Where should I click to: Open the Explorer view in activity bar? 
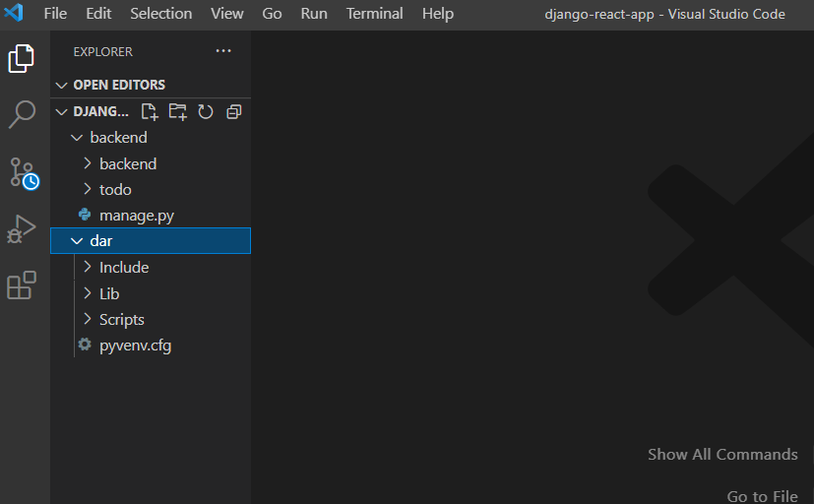[x=22, y=58]
